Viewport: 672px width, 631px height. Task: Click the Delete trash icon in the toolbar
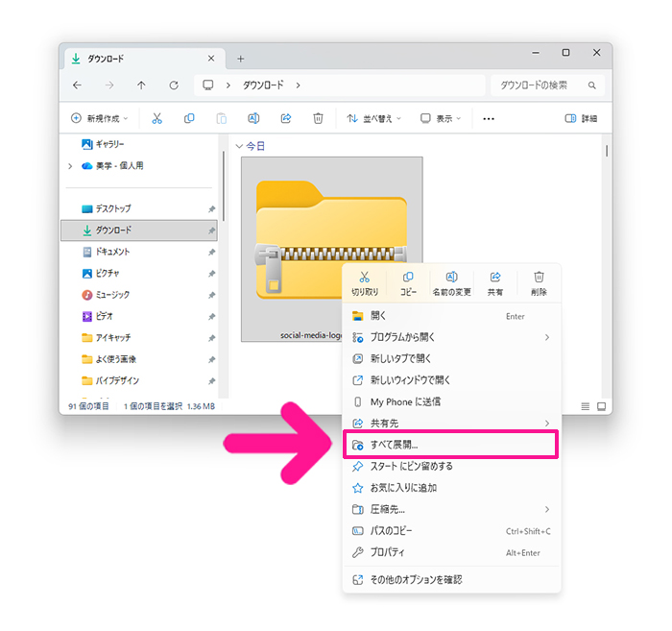pyautogui.click(x=318, y=118)
